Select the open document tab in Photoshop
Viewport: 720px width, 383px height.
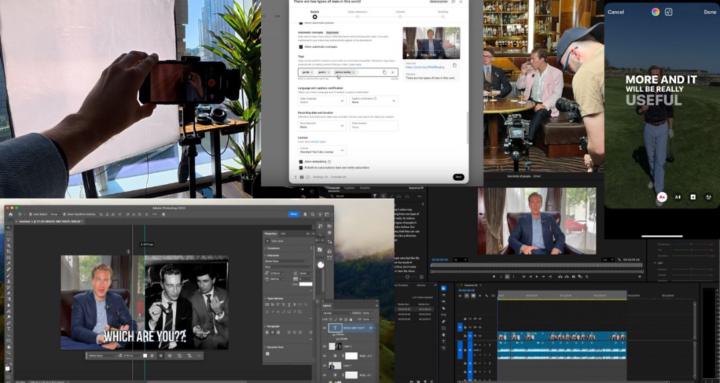click(x=49, y=221)
